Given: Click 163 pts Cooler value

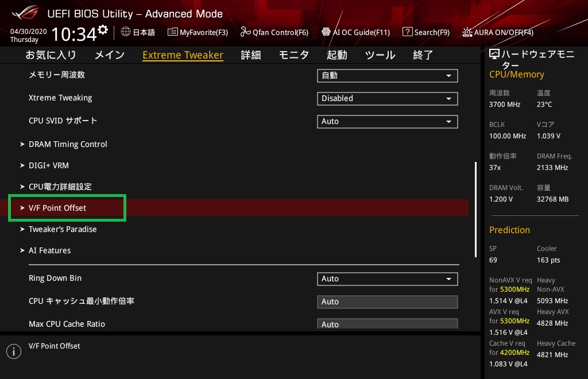Looking at the screenshot, I should pyautogui.click(x=548, y=260).
